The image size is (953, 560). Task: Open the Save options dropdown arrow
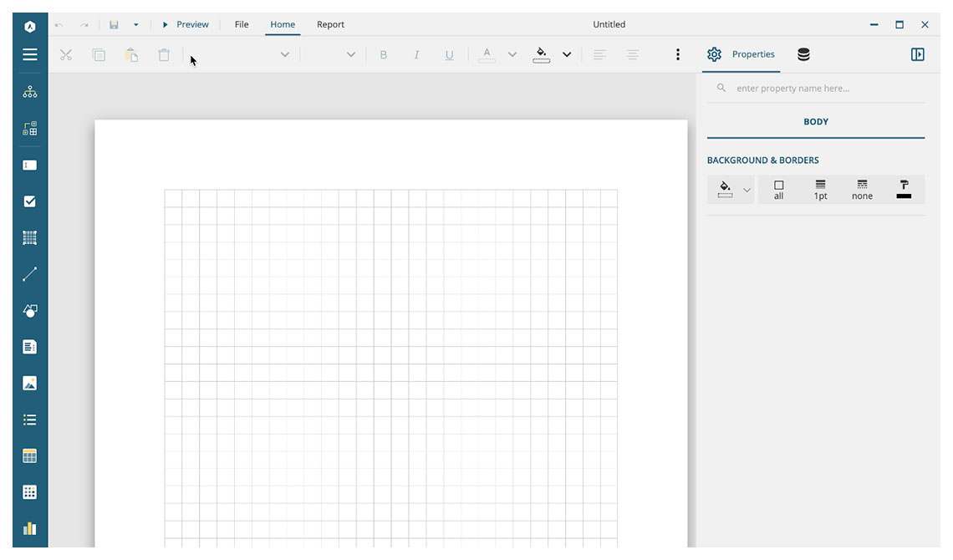[136, 25]
